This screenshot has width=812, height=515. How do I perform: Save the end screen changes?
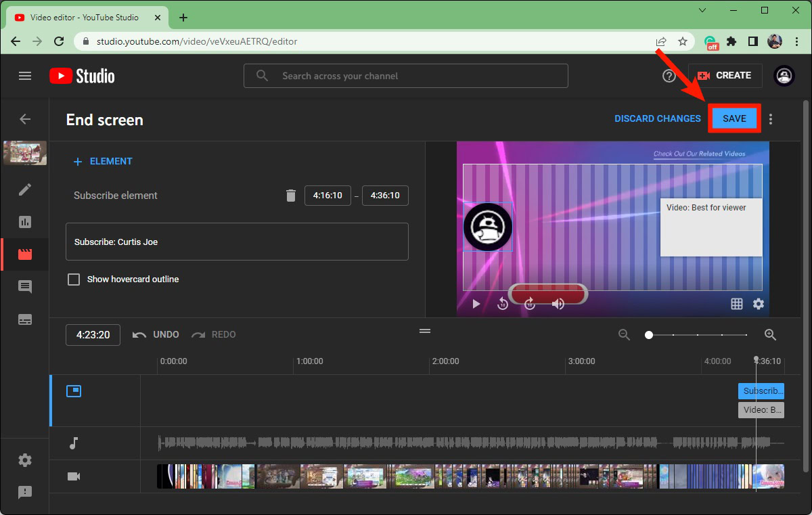tap(734, 118)
